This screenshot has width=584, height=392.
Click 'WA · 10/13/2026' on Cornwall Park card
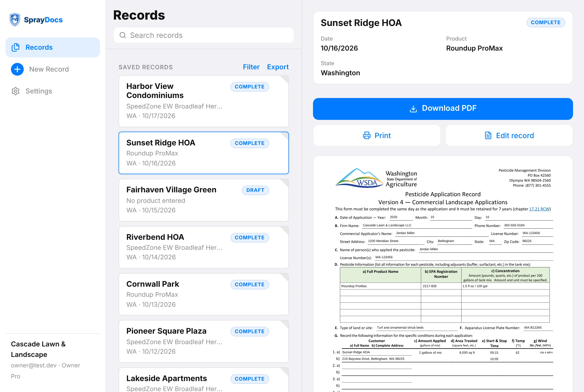(151, 304)
